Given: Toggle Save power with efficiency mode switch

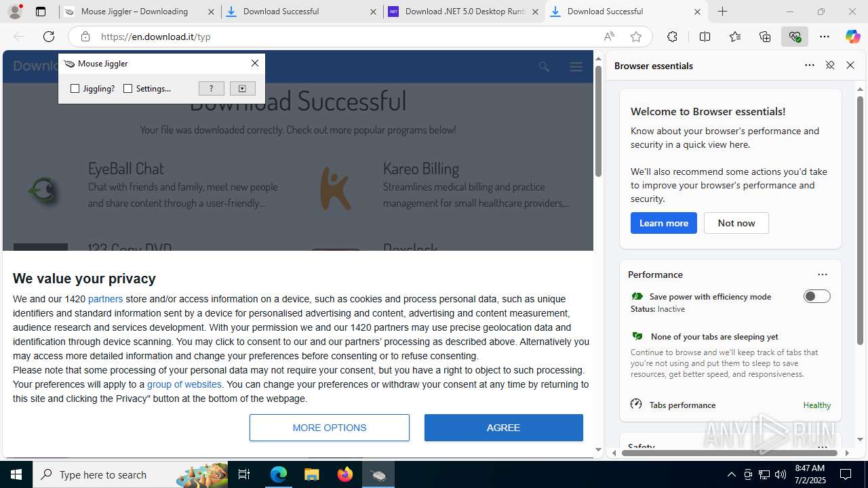Looking at the screenshot, I should [816, 296].
